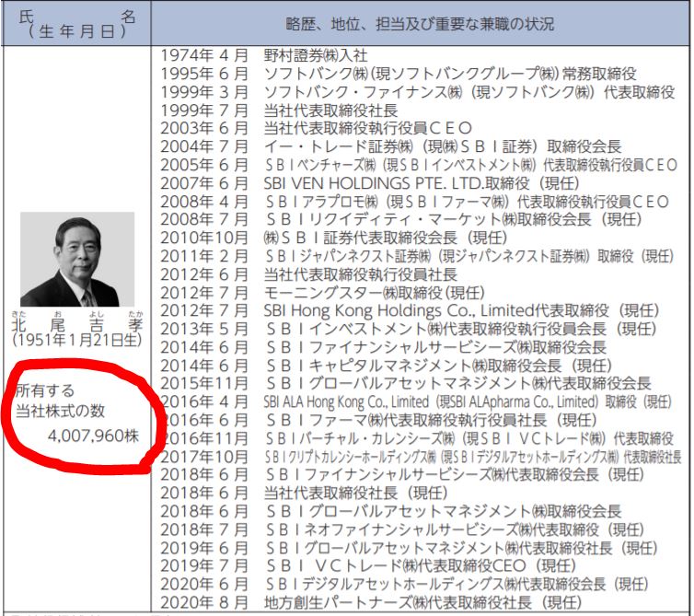694x616 pixels.
Task: Click the SBIキャピタルマネジメント㈱取締役会長 entry
Action: tap(438, 366)
